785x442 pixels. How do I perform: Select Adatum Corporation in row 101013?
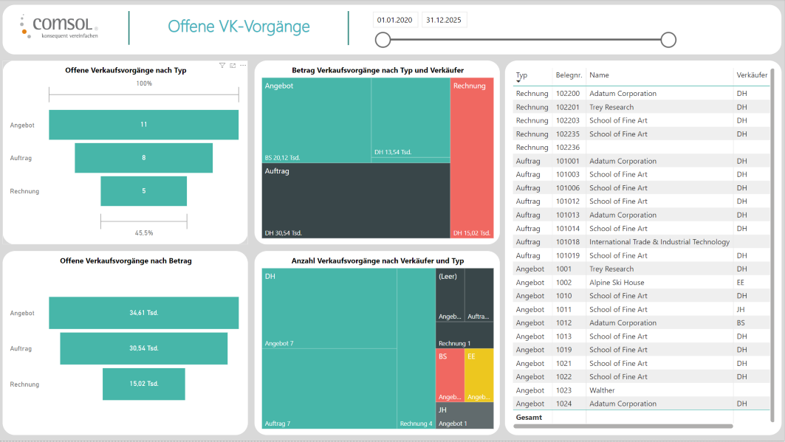[623, 215]
